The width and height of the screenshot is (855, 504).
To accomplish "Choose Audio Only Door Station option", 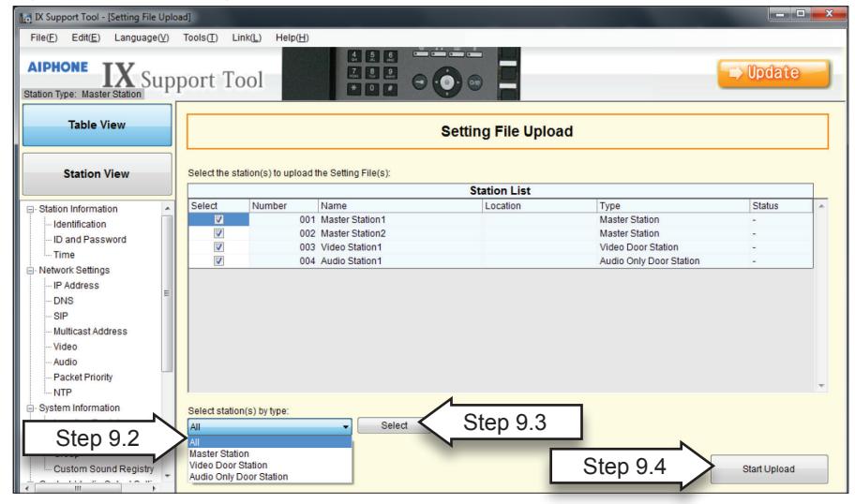I will 270,476.
